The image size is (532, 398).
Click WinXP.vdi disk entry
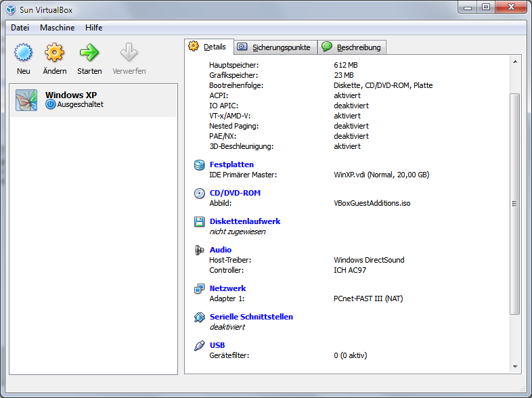382,175
